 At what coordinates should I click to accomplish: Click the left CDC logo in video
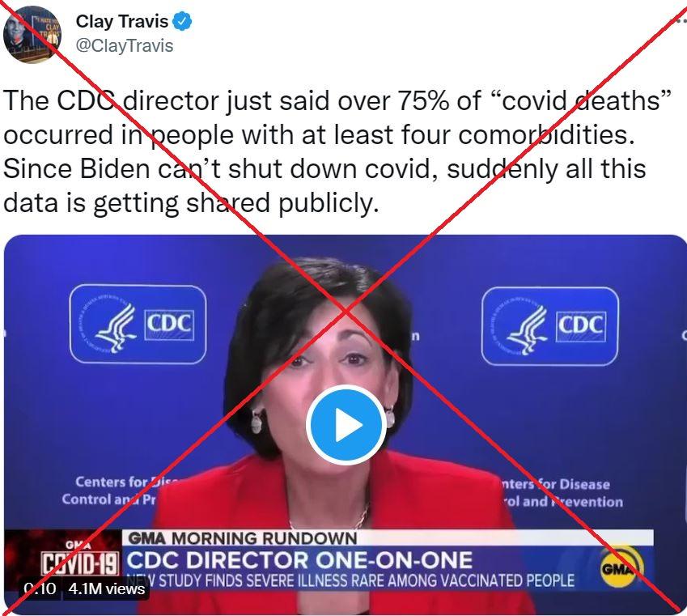138,324
